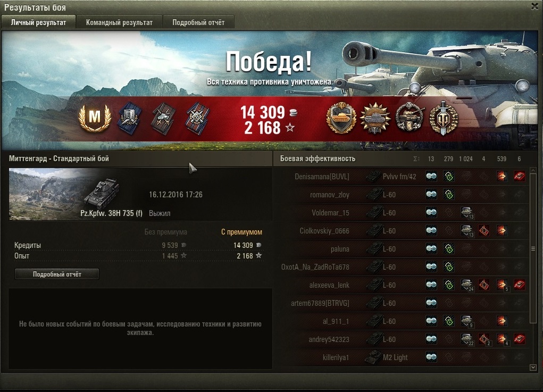
Task: Click the golden shield tank medal
Action: [341, 118]
